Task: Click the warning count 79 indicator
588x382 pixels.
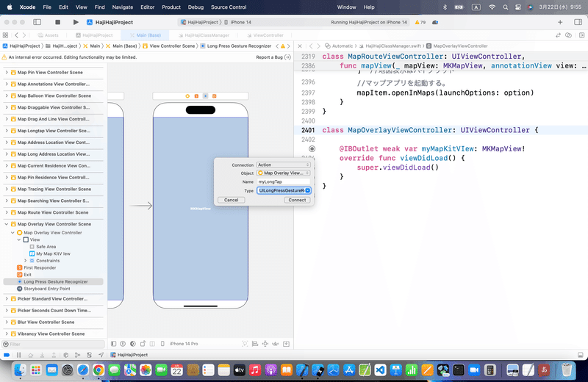Action: 420,22
